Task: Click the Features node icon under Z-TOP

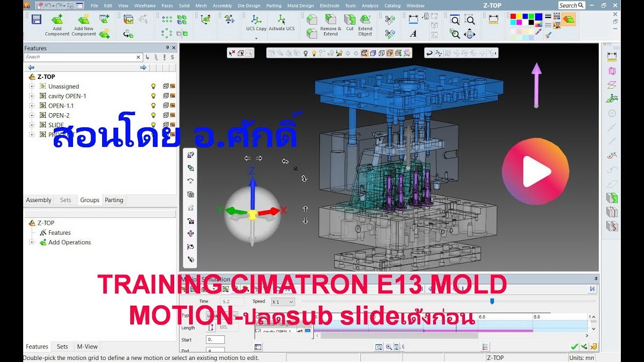Action: [43, 232]
